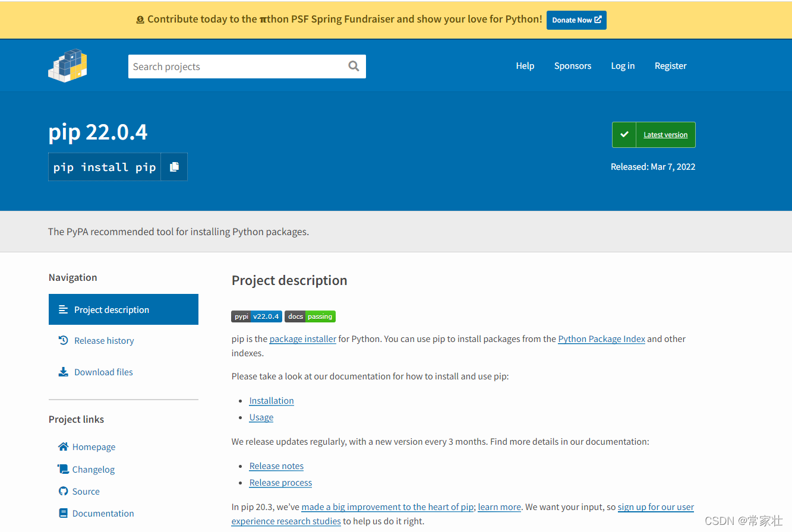Image resolution: width=792 pixels, height=532 pixels.
Task: Go to Register
Action: click(671, 66)
